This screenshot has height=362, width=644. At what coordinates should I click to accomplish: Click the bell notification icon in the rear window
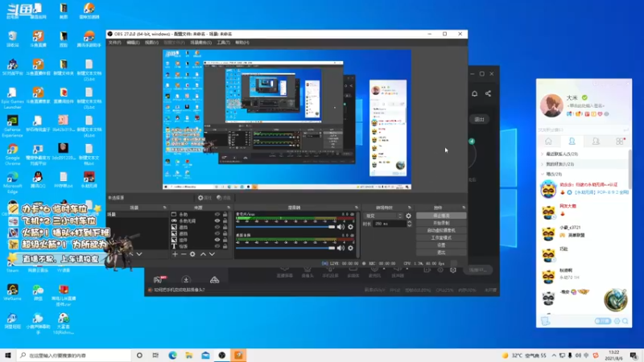(x=474, y=93)
